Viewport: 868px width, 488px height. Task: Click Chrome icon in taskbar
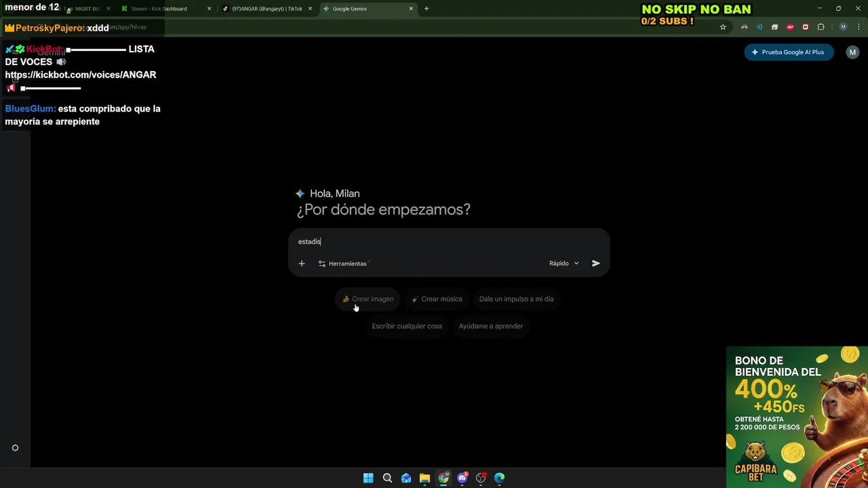click(443, 478)
